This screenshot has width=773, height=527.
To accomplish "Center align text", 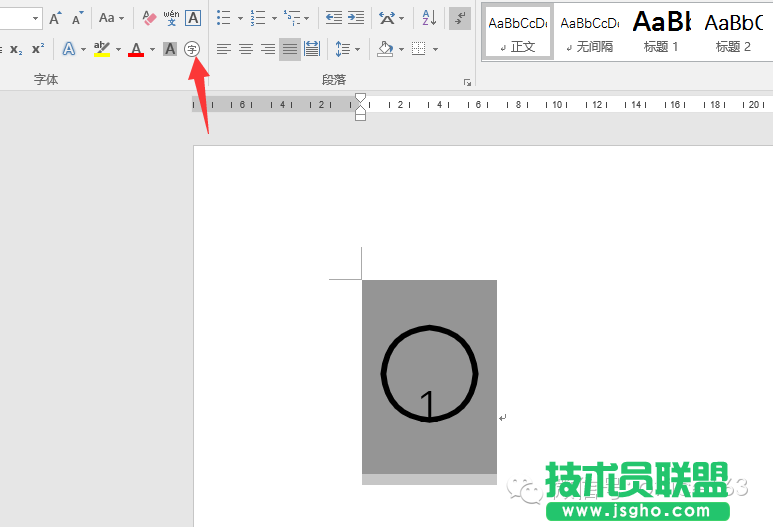I will click(246, 49).
